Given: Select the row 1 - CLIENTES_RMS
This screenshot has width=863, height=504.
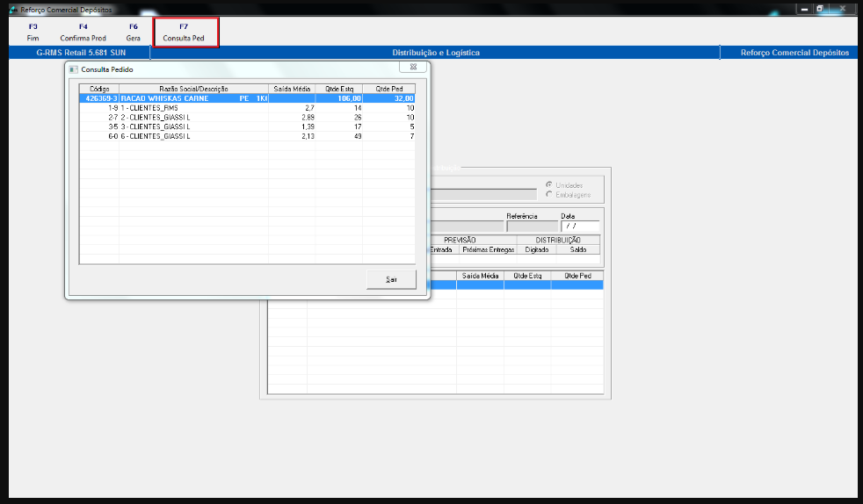Looking at the screenshot, I should (247, 108).
